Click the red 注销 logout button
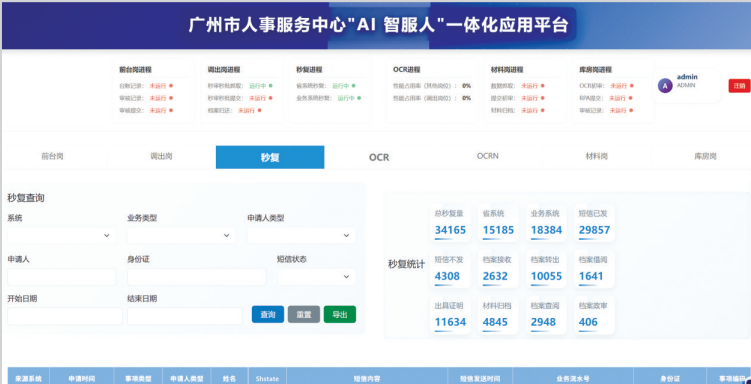The height and width of the screenshot is (384, 751). 740,86
